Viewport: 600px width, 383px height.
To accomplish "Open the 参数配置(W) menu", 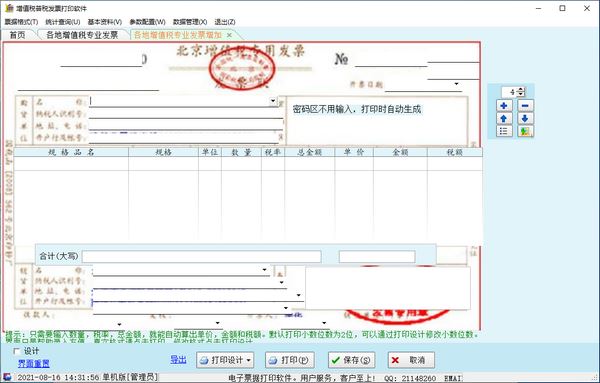I will [x=147, y=22].
